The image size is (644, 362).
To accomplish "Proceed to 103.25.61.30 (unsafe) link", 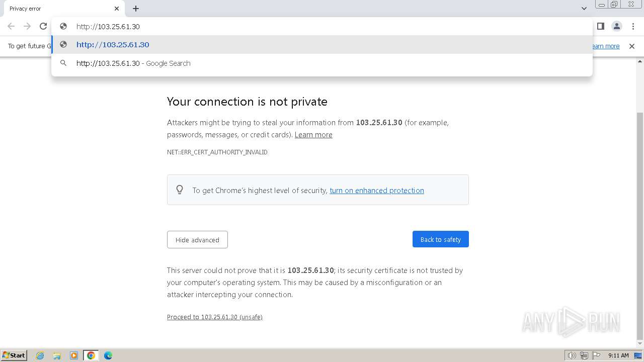I will click(x=214, y=317).
